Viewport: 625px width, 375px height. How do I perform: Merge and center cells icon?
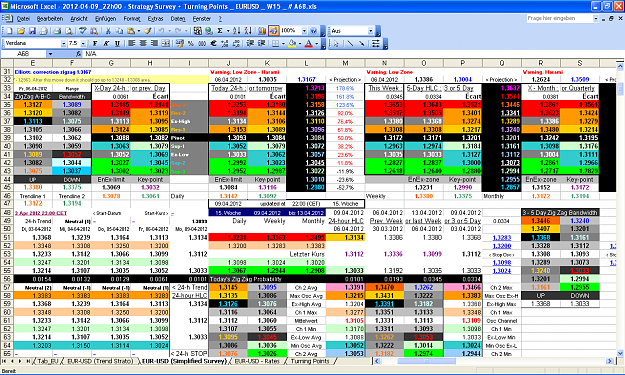165,43
